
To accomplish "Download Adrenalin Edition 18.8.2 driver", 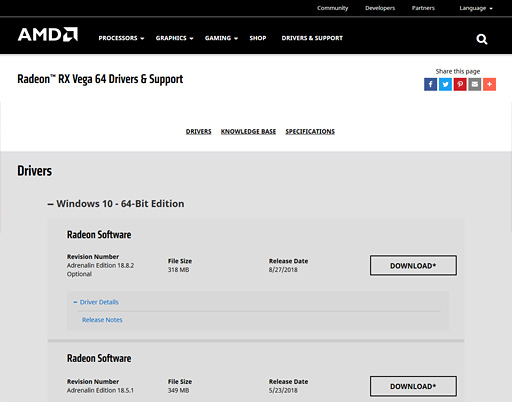I will pyautogui.click(x=413, y=266).
